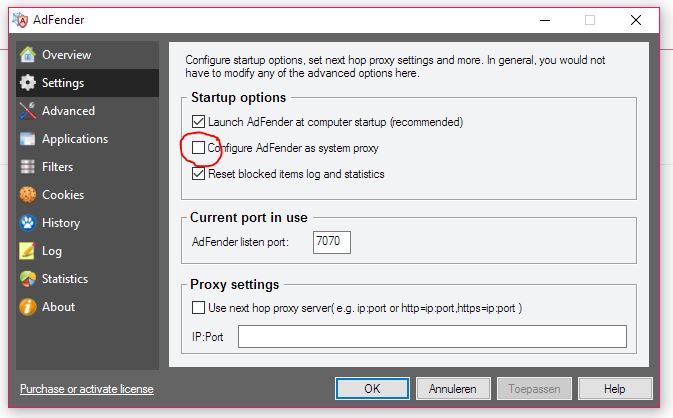Click the IP:Port input field
The image size is (673, 418).
click(x=432, y=336)
